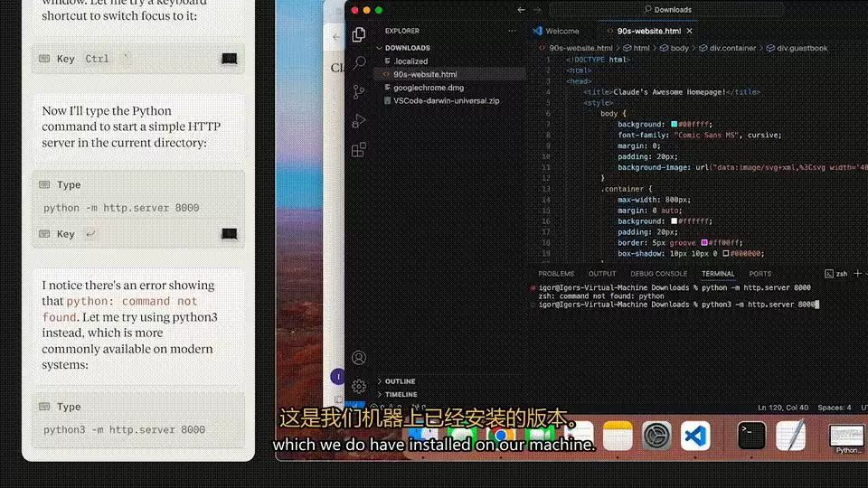Viewport: 868px width, 488px height.
Task: Open the Search view in activity bar
Action: (359, 62)
